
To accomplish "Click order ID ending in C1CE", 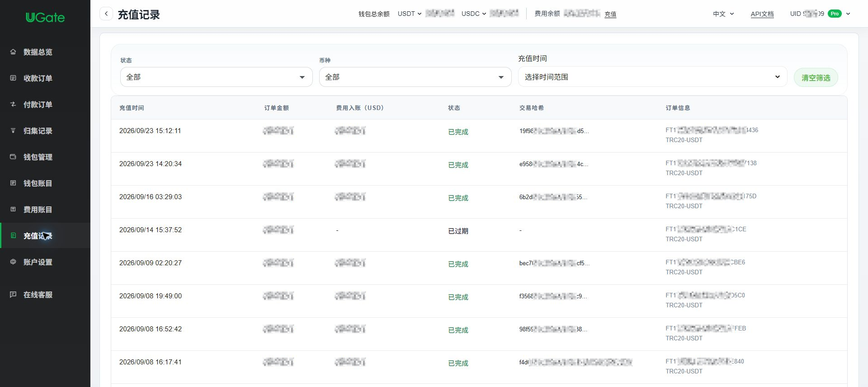I will pyautogui.click(x=706, y=229).
